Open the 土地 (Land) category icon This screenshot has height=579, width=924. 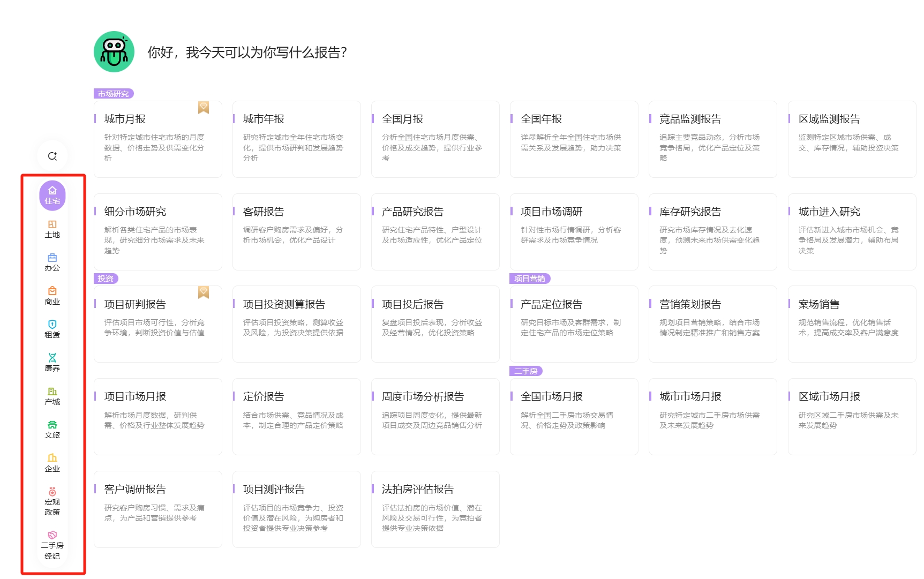(x=52, y=229)
